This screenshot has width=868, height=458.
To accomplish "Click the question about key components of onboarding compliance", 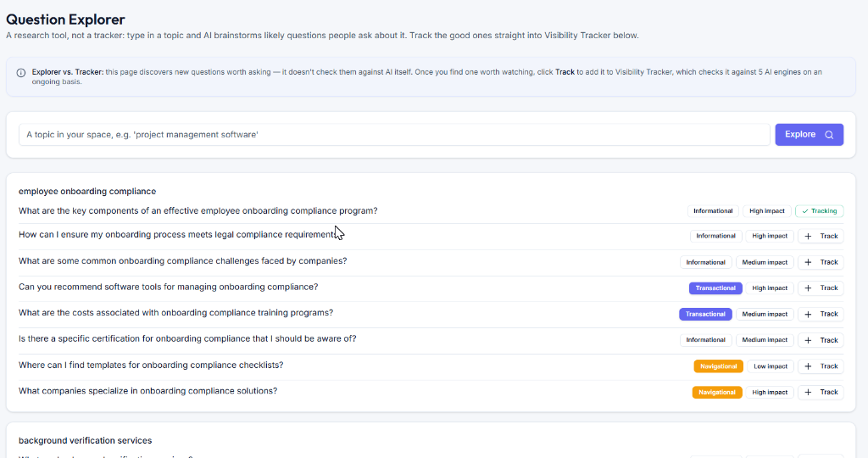I will pyautogui.click(x=198, y=210).
